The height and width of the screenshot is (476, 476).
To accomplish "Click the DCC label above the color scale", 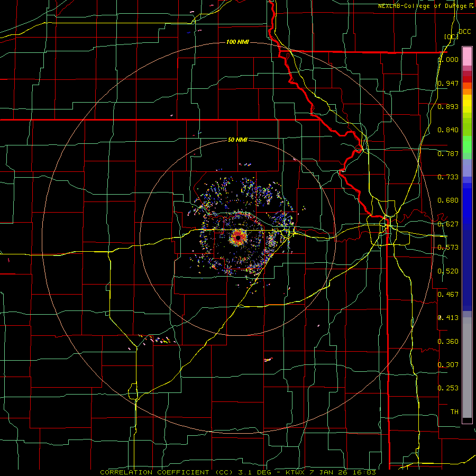I will 464,32.
